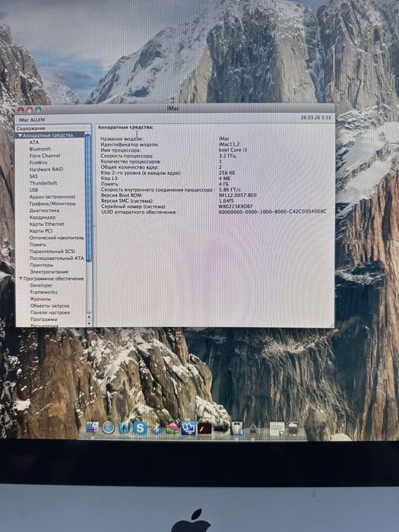Launch Safari from the Dock
Viewport: 399px width, 532px height.
(108, 428)
